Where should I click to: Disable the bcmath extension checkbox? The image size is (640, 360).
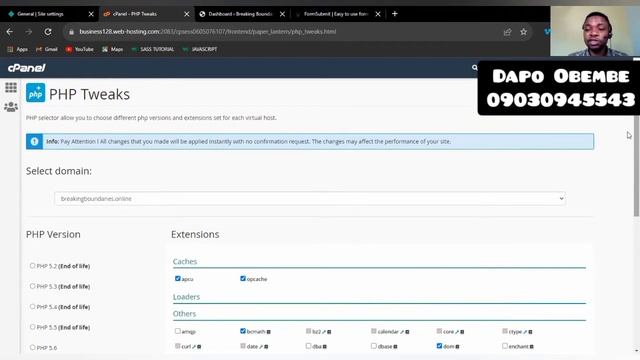(x=243, y=331)
